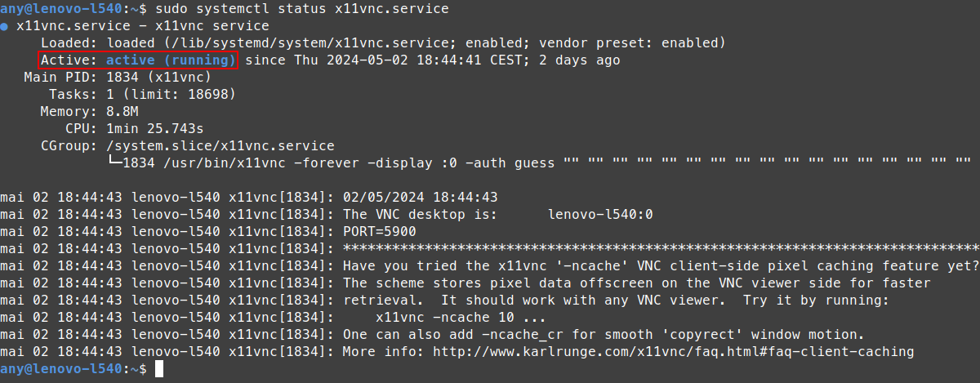
Task: Click the first 'any@lenovo-l540' prompt on the top line
Action: 61,9
